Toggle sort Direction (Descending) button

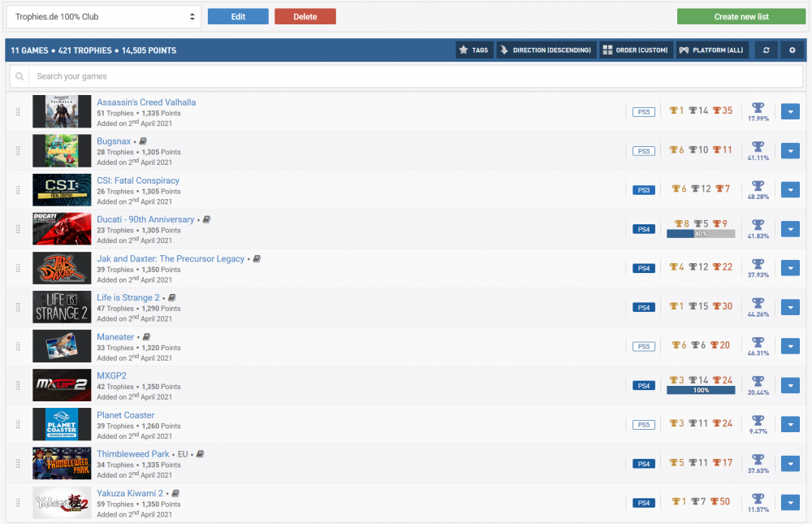(x=546, y=50)
